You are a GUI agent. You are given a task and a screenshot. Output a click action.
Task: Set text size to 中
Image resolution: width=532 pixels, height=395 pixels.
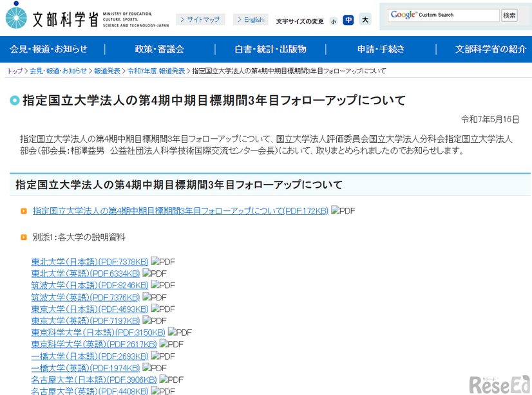coord(348,21)
